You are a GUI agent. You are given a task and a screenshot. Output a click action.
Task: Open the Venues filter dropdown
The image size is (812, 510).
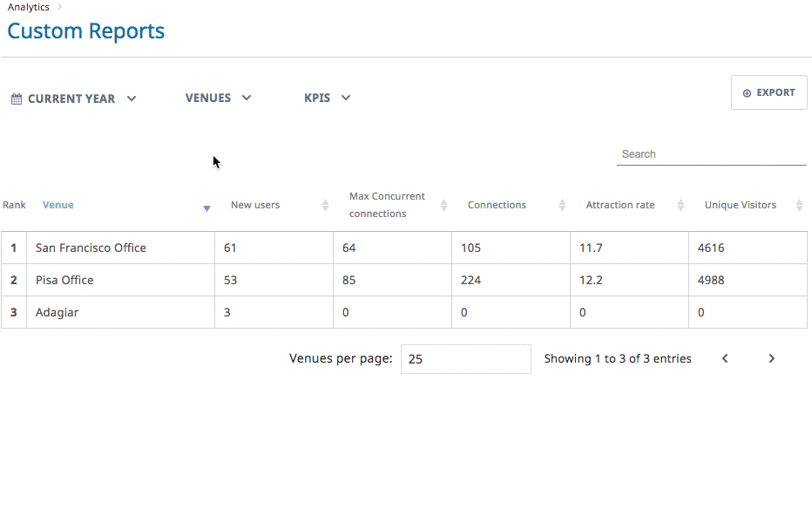click(x=218, y=98)
